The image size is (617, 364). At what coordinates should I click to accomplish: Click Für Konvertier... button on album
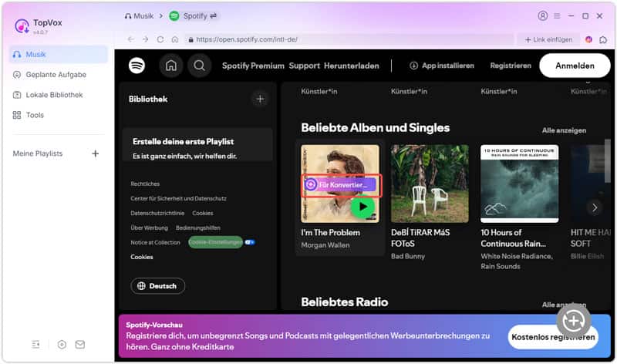click(341, 184)
